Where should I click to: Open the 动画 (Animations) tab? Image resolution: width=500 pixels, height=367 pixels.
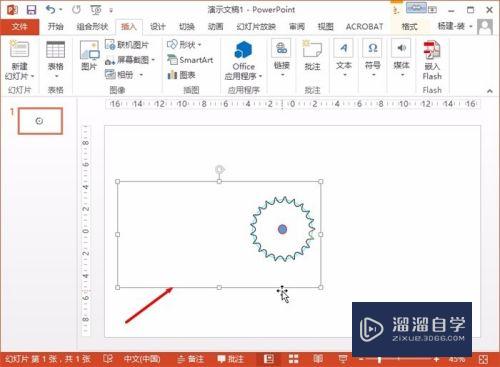coord(215,27)
